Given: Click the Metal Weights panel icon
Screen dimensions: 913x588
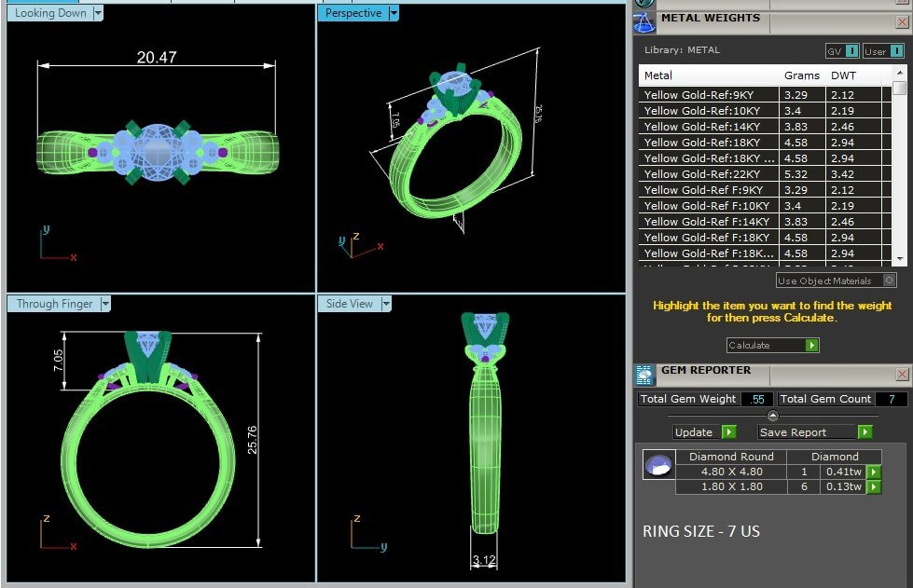Looking at the screenshot, I should point(644,22).
